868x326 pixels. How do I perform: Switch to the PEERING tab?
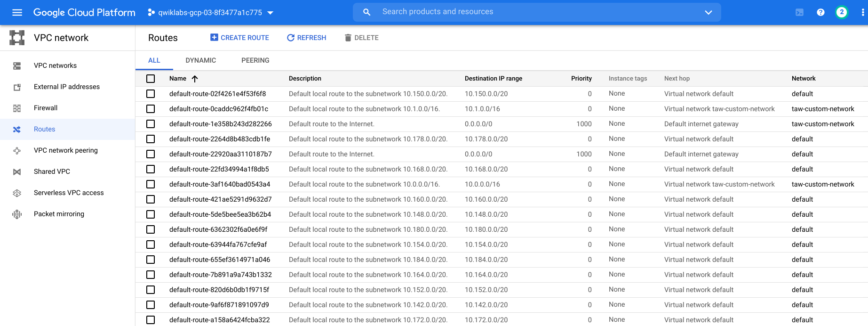pos(255,60)
